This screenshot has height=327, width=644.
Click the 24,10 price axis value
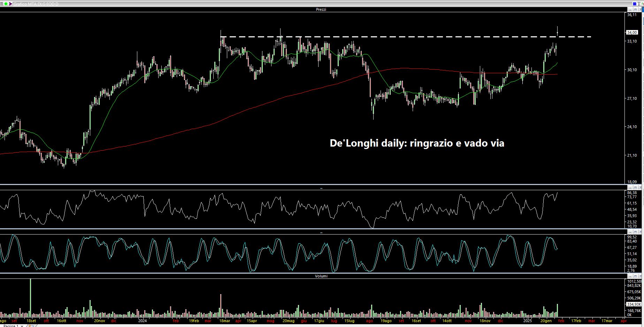[632, 127]
